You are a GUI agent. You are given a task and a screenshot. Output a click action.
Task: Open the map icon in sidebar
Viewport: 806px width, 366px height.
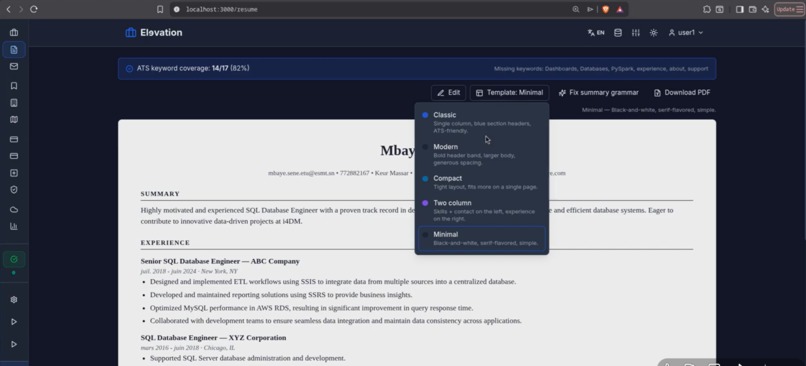pos(14,120)
